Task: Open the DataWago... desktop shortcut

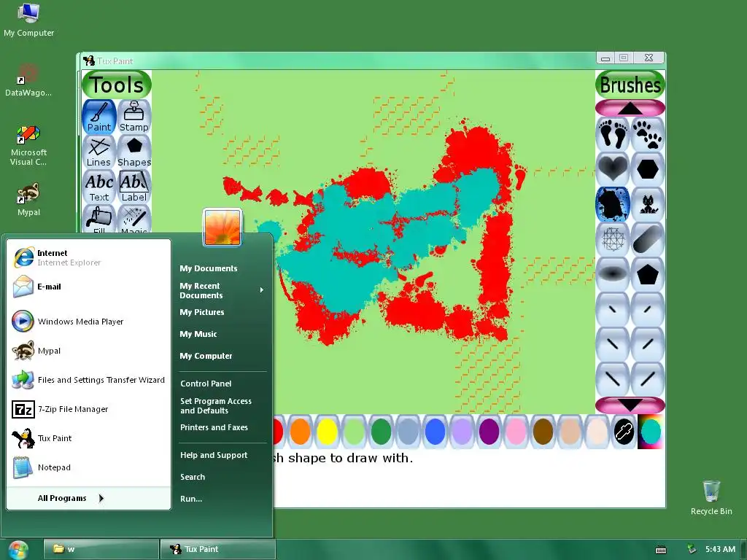Action: 28,81
